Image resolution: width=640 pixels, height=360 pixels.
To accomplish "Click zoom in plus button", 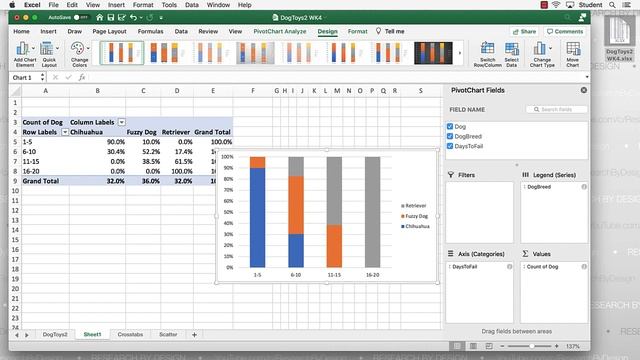I will [x=556, y=346].
